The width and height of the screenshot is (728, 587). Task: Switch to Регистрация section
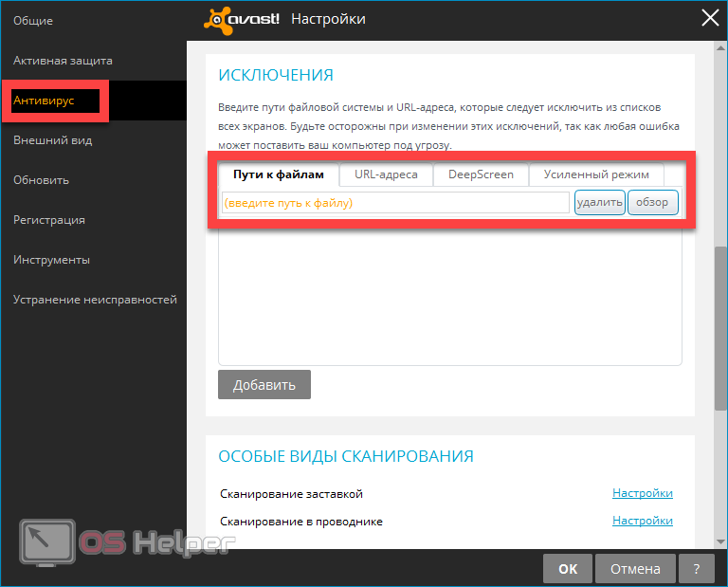click(49, 220)
